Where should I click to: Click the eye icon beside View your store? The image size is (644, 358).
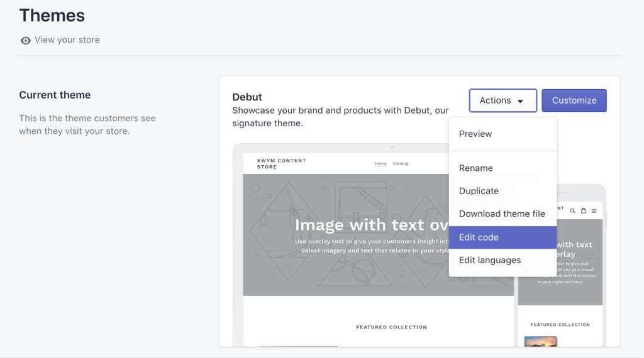(x=25, y=41)
